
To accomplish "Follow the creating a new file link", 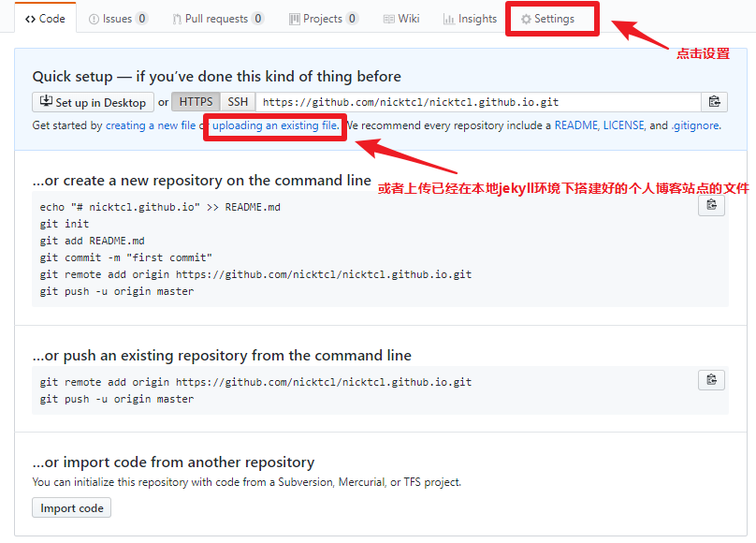I will (x=151, y=125).
